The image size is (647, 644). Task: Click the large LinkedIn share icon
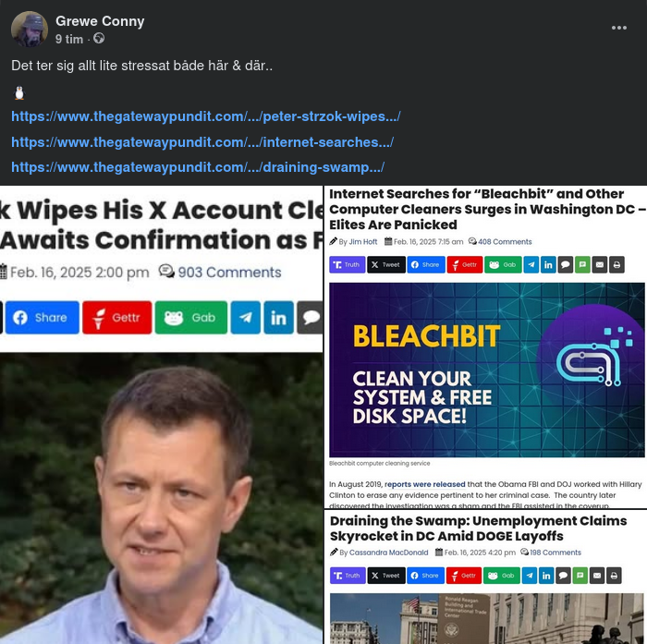coord(279,317)
